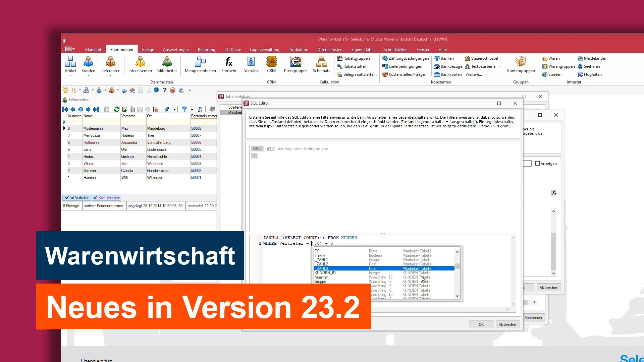Screen dimensions: 644x362
Task: Select Inaktiv in the autocomplete list
Action: point(384,255)
